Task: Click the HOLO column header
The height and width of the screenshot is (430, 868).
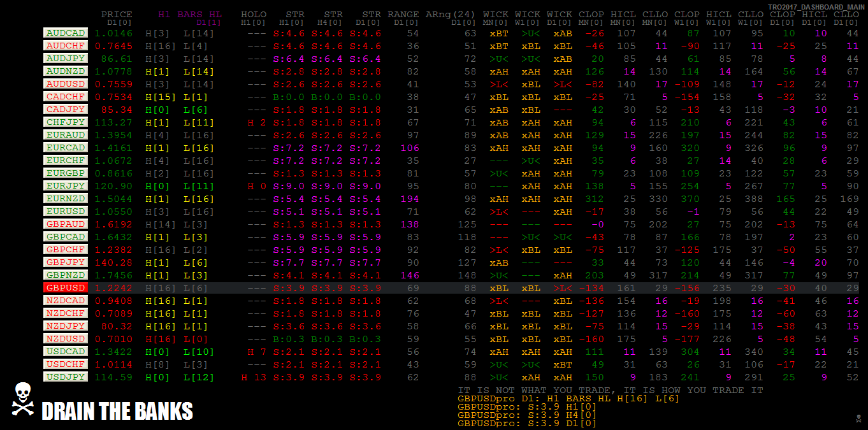Action: [254, 14]
